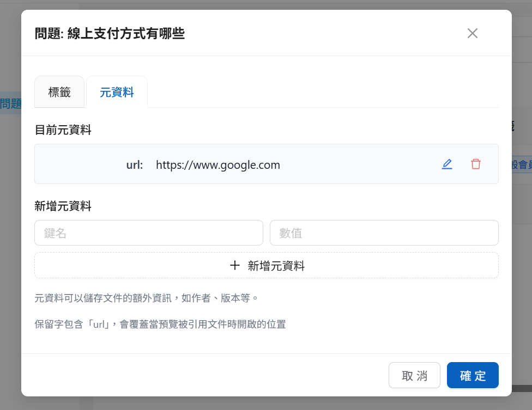Click the https://www.google.com metadata value
532x410 pixels.
click(218, 165)
